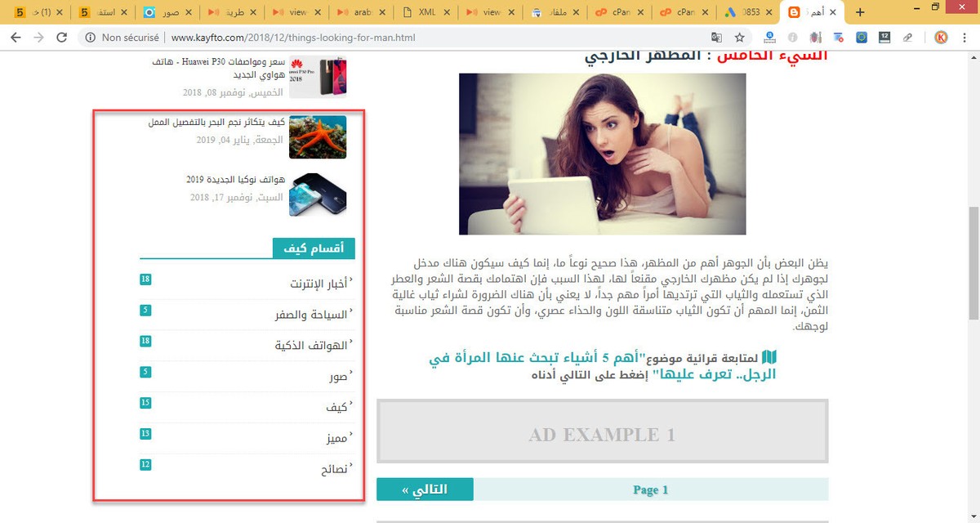Open the الهواتف الذكية category
Screen dimensions: 980x523
[x=311, y=346]
